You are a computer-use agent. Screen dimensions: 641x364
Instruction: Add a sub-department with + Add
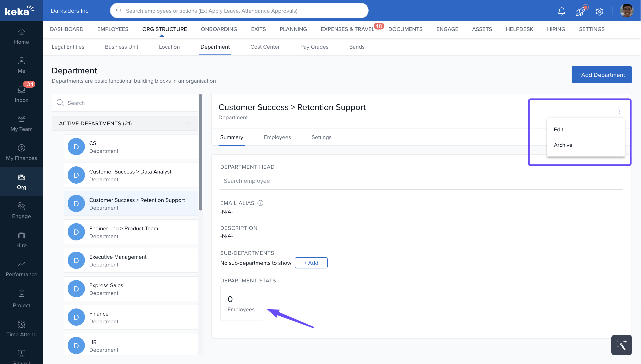coord(311,263)
